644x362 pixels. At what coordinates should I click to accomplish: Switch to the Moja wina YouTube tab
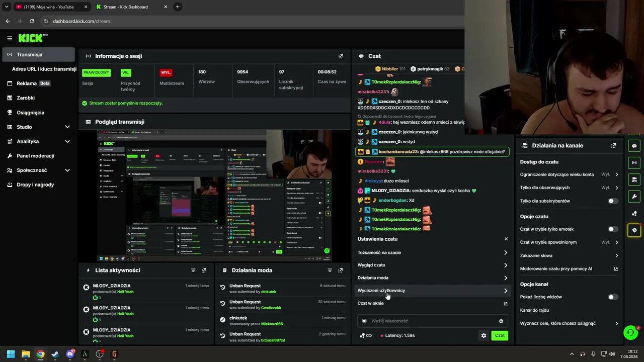[x=50, y=7]
